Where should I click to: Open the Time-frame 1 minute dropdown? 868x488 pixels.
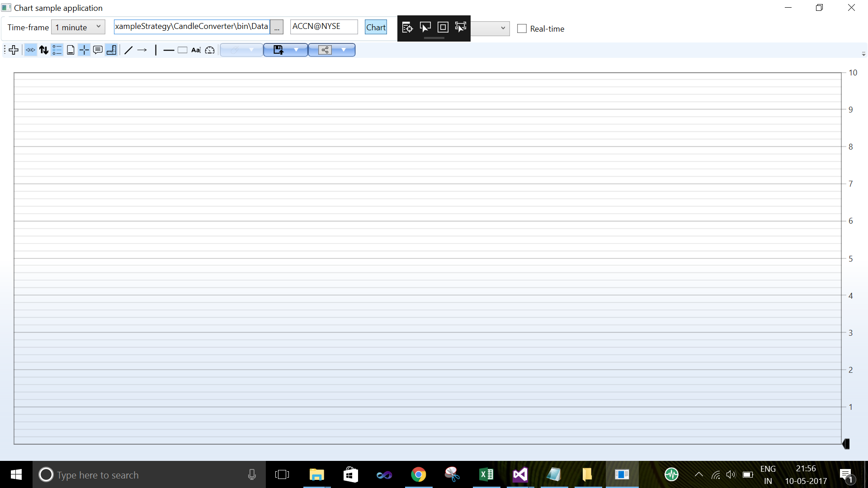tap(78, 27)
